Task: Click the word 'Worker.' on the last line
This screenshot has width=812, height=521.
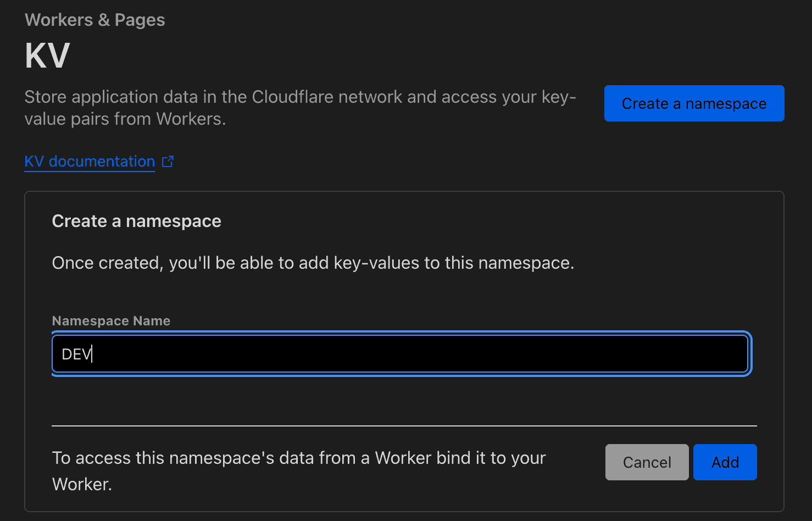Action: coord(82,484)
